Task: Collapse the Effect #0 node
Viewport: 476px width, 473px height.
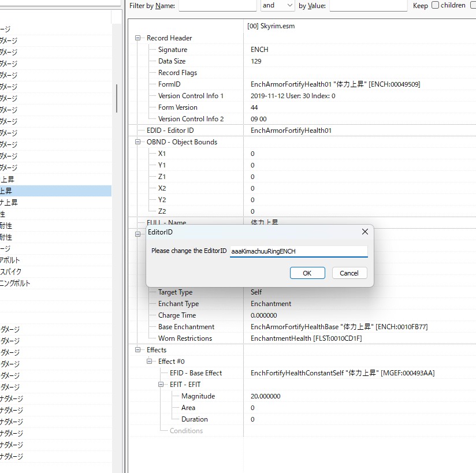Action: click(150, 362)
